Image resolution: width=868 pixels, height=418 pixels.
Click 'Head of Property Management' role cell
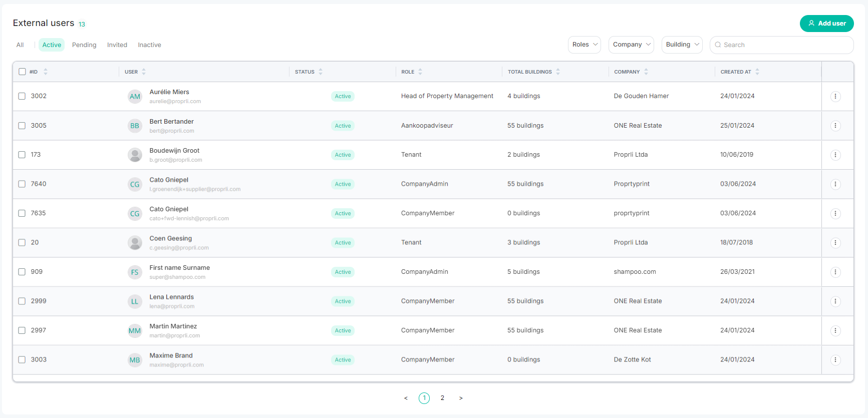[x=447, y=96]
